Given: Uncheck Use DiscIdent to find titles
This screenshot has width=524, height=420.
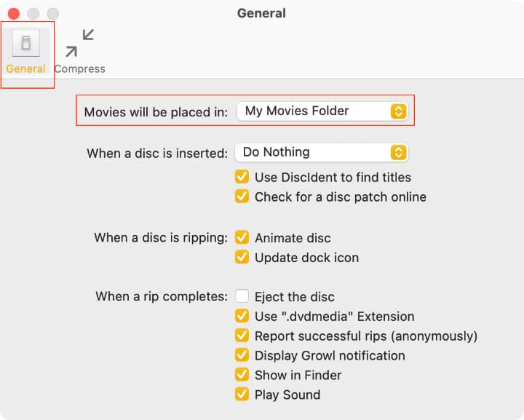Looking at the screenshot, I should (x=242, y=177).
